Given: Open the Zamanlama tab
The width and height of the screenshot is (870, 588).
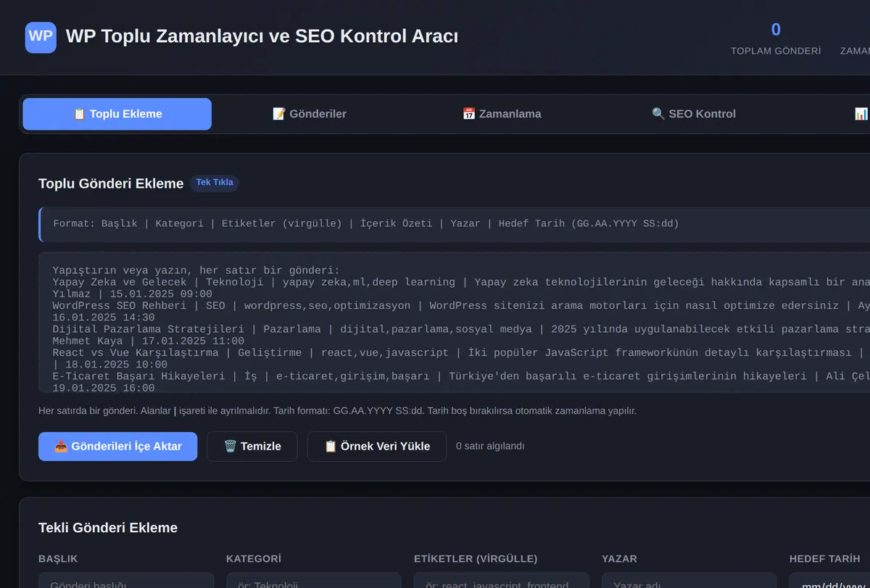Looking at the screenshot, I should coord(502,114).
